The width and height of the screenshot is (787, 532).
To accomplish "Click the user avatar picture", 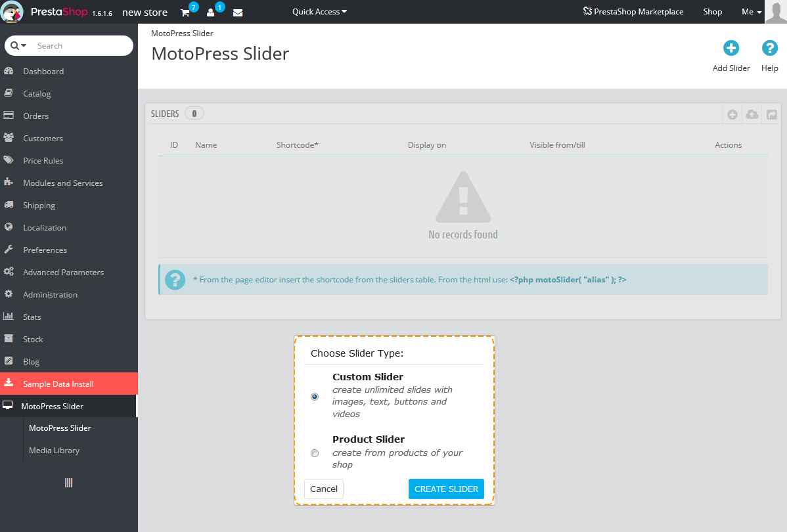I will point(775,12).
